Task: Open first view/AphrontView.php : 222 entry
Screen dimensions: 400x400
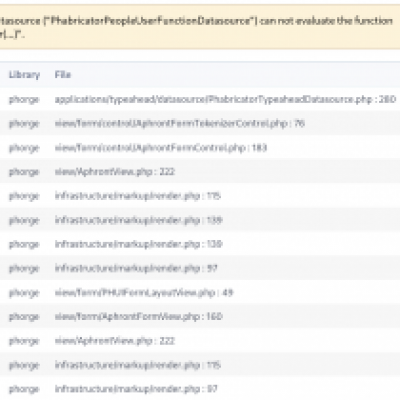Action: [x=115, y=172]
